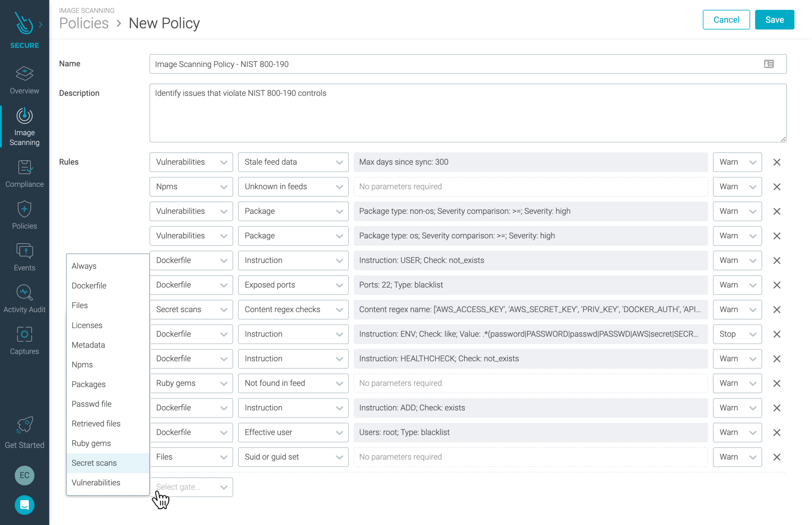This screenshot has width=812, height=525.
Task: Remove the Exposed ports rule
Action: click(x=777, y=285)
